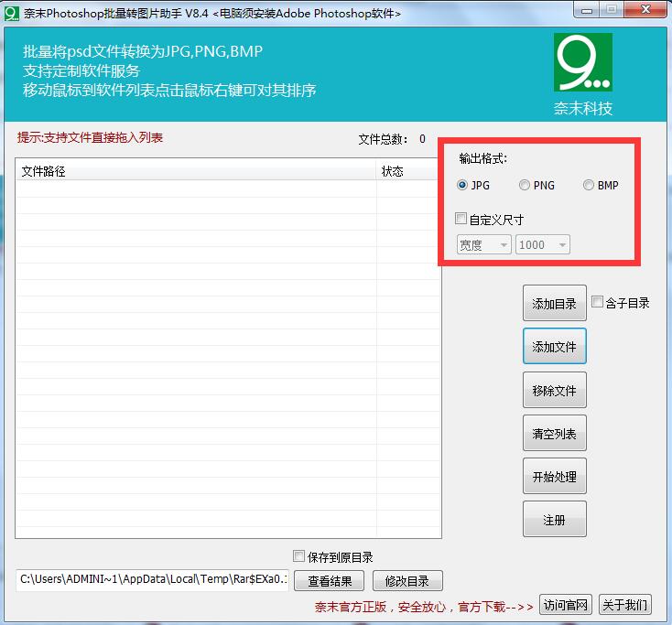Click the 添加文件 button

(555, 346)
